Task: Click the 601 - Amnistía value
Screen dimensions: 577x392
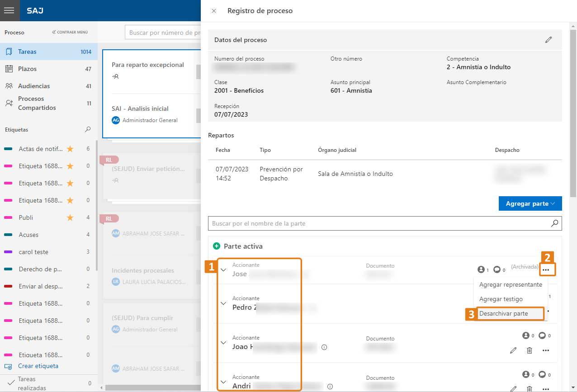Action: [351, 90]
